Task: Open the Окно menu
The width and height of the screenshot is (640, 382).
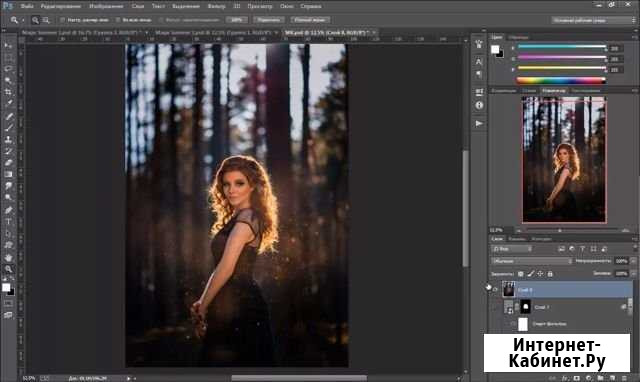Action: click(287, 6)
